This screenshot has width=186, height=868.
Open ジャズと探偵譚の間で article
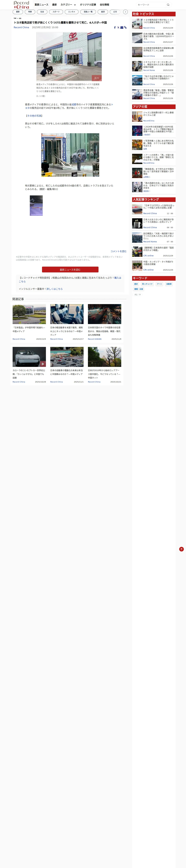154,117
